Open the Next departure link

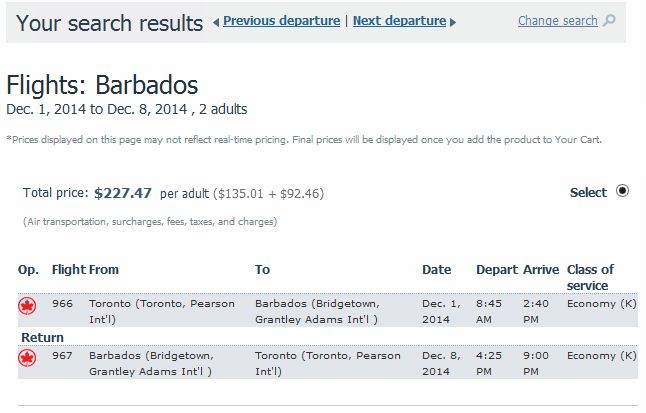pos(399,21)
